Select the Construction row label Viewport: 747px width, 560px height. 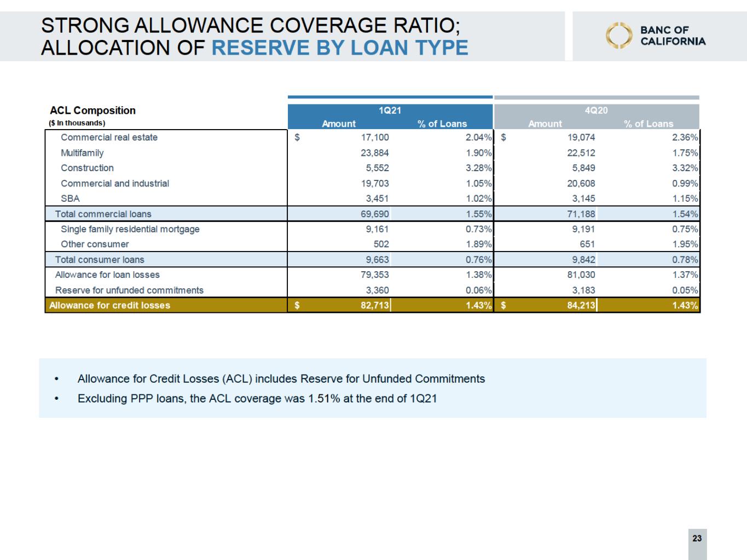pos(87,168)
